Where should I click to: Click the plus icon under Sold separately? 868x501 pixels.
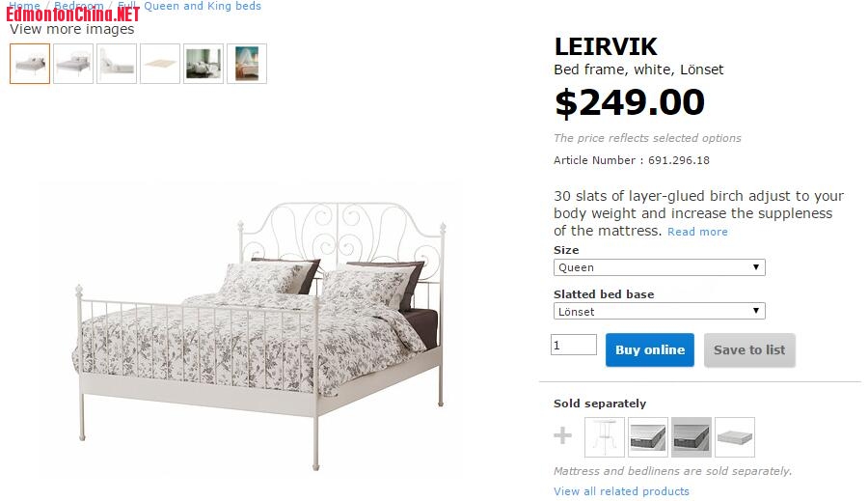pyautogui.click(x=562, y=436)
